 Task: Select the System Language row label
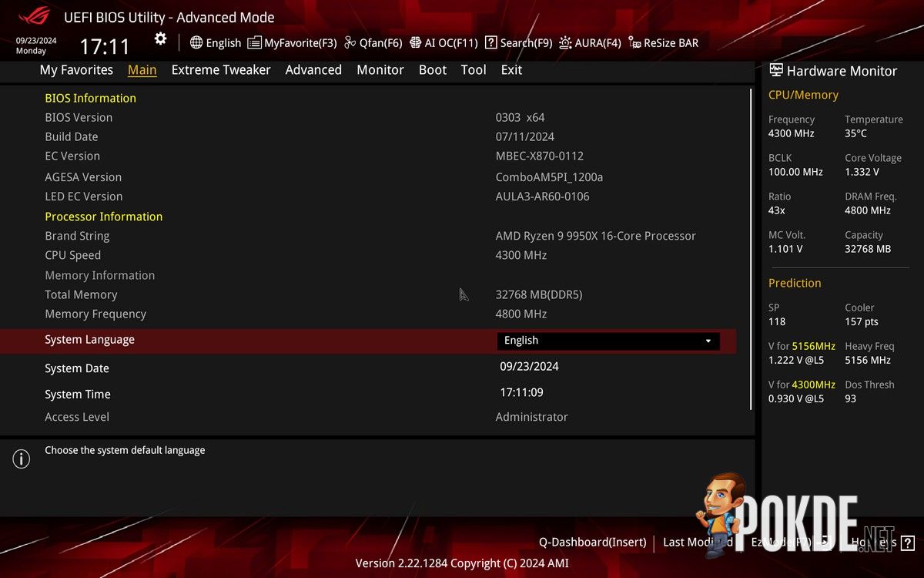coord(89,340)
